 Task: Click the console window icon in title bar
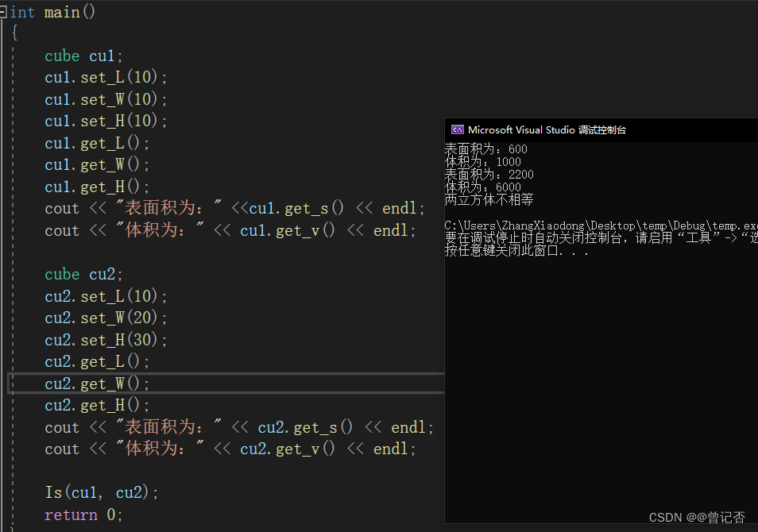pos(457,129)
